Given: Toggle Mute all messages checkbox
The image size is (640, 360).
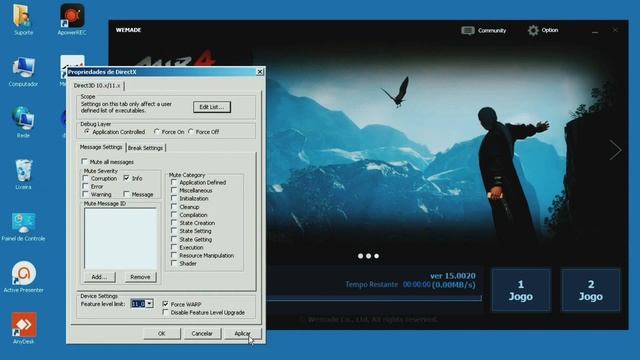Looking at the screenshot, I should [x=84, y=162].
